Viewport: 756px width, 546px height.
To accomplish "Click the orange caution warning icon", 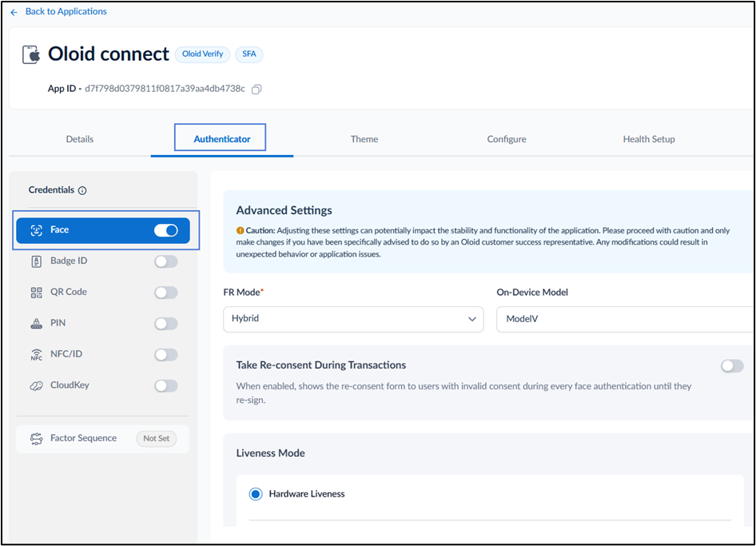I will (x=240, y=230).
